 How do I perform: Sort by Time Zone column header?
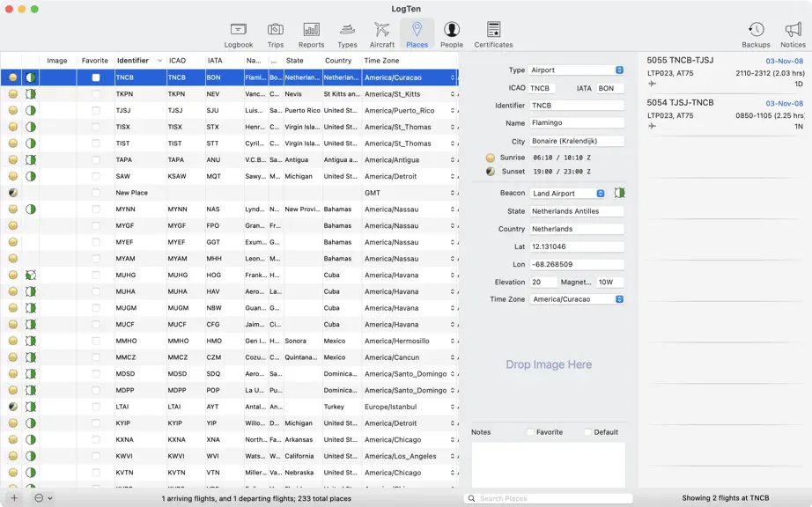410,61
